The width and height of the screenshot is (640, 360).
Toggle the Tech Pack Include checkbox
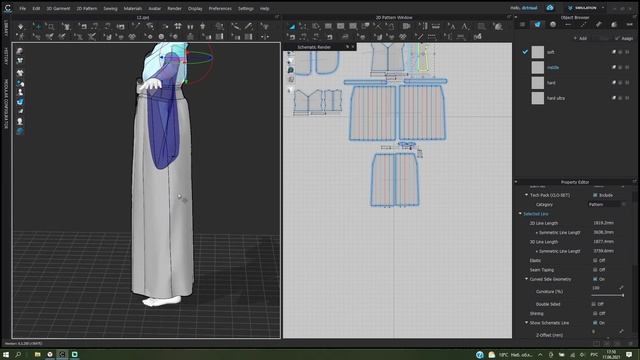595,195
